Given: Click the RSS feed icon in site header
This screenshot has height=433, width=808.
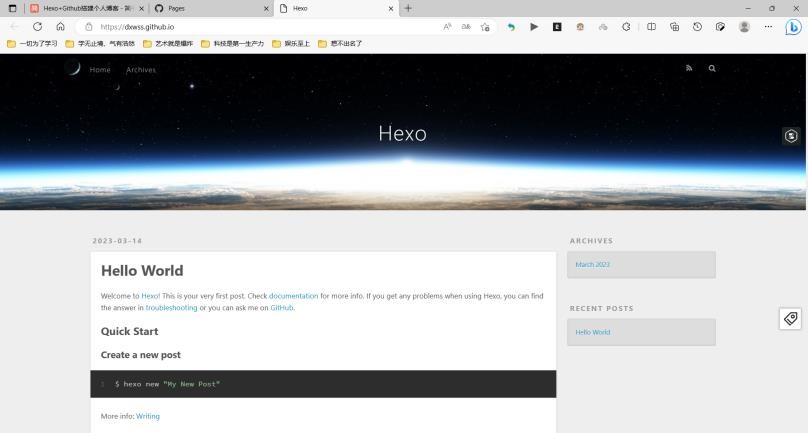Looking at the screenshot, I should pos(688,69).
